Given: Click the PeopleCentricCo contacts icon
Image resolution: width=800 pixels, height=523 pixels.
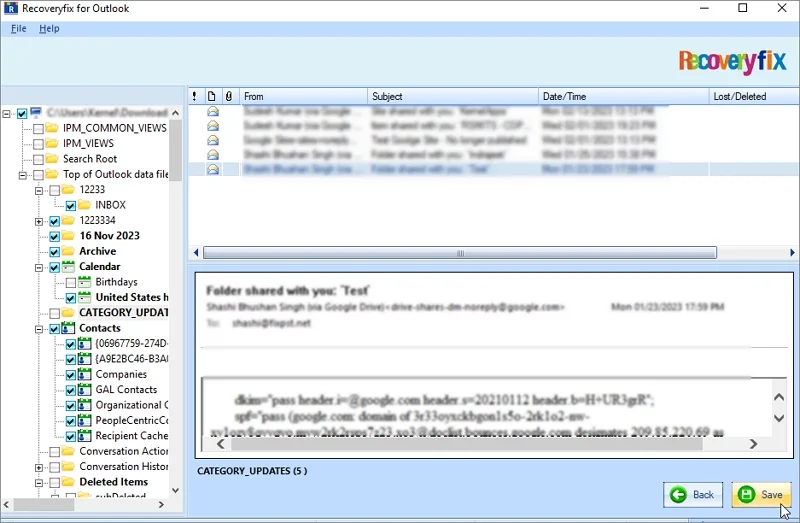Looking at the screenshot, I should (84, 420).
